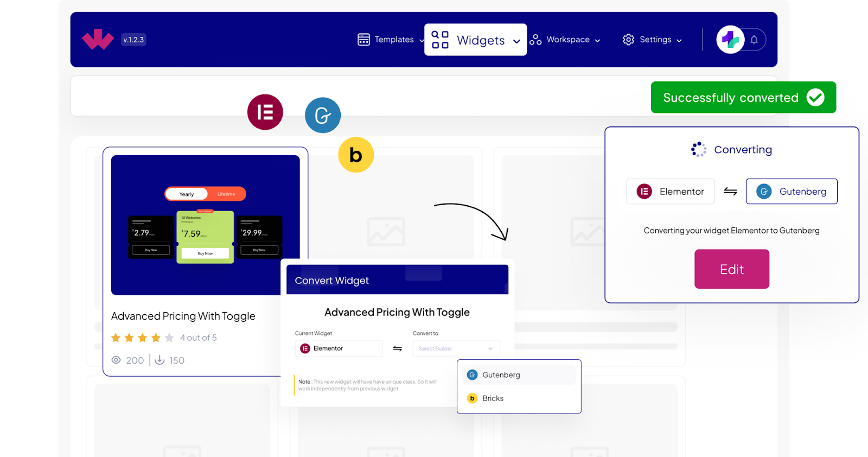Click the Bricks icon in dropdown list
Screen dimensions: 868x457
(473, 398)
